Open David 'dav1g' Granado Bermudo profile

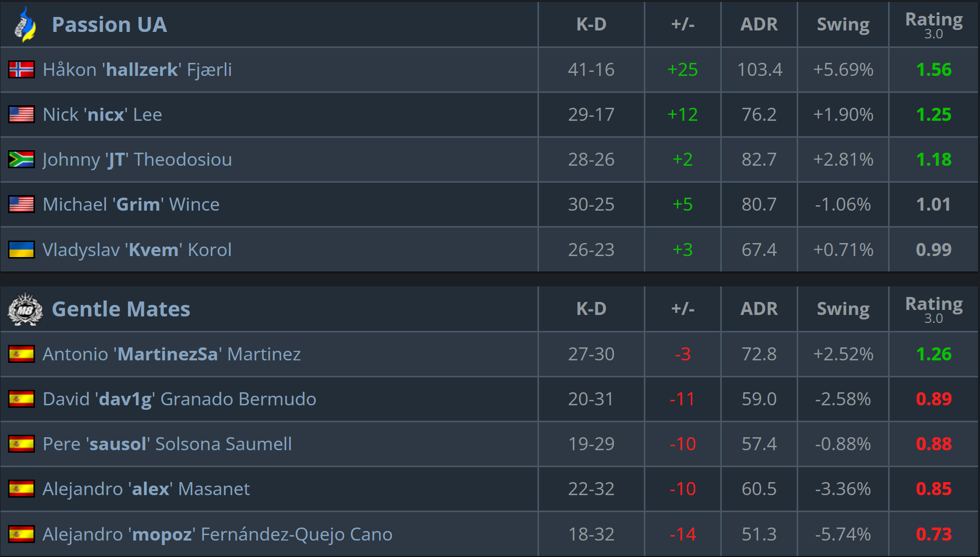point(179,399)
